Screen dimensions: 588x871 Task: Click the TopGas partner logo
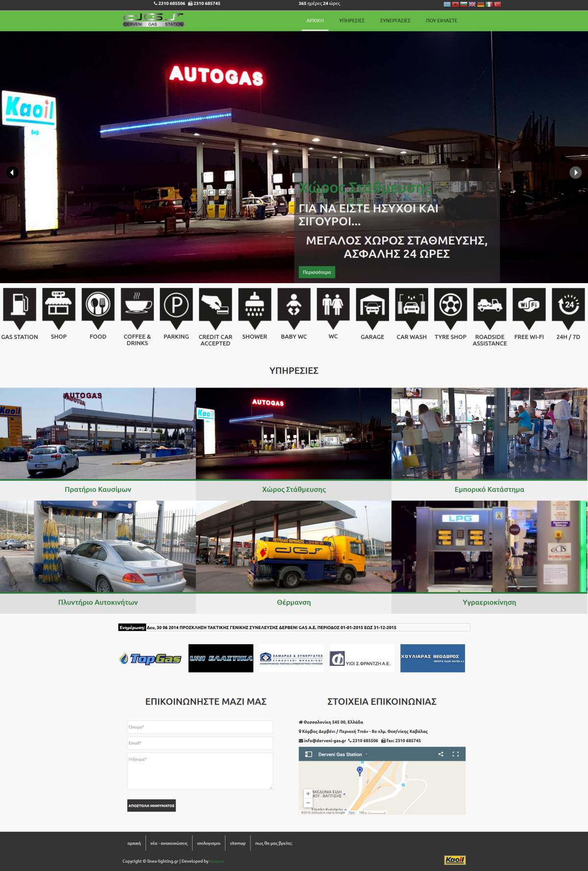coord(150,658)
